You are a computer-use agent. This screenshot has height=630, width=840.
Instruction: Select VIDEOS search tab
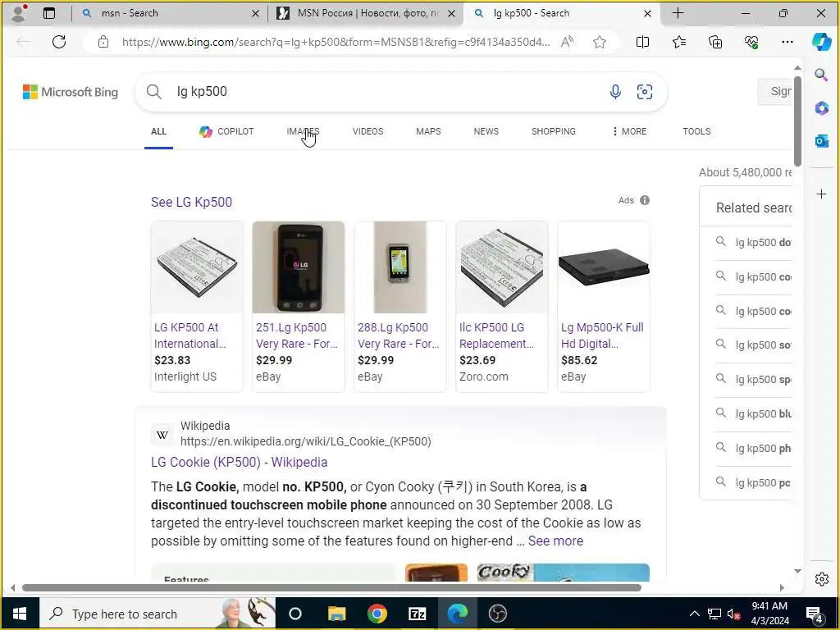point(368,131)
